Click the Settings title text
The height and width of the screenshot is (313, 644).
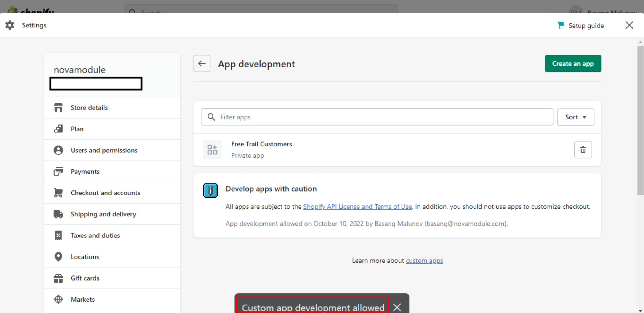coord(34,25)
